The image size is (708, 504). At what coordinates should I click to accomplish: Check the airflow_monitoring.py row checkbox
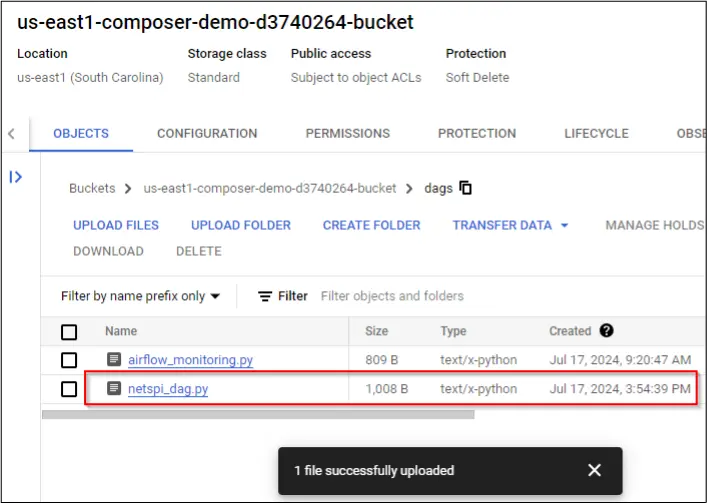69,360
